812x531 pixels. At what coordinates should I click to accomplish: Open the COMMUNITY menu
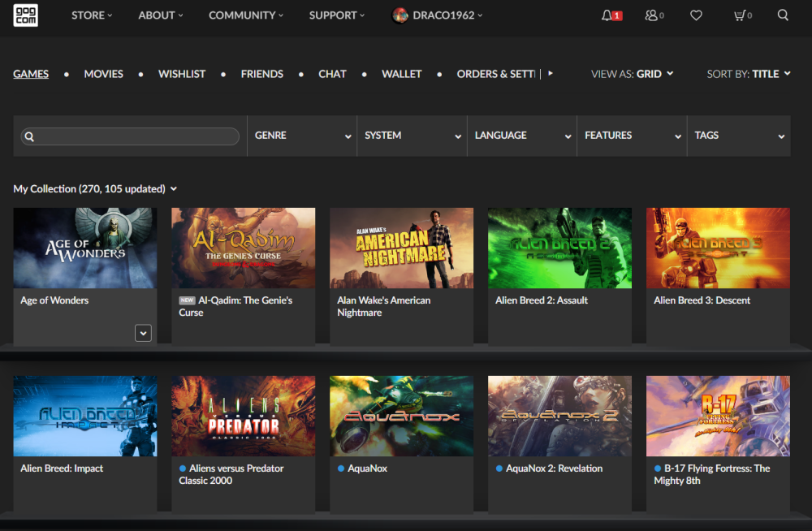[246, 15]
